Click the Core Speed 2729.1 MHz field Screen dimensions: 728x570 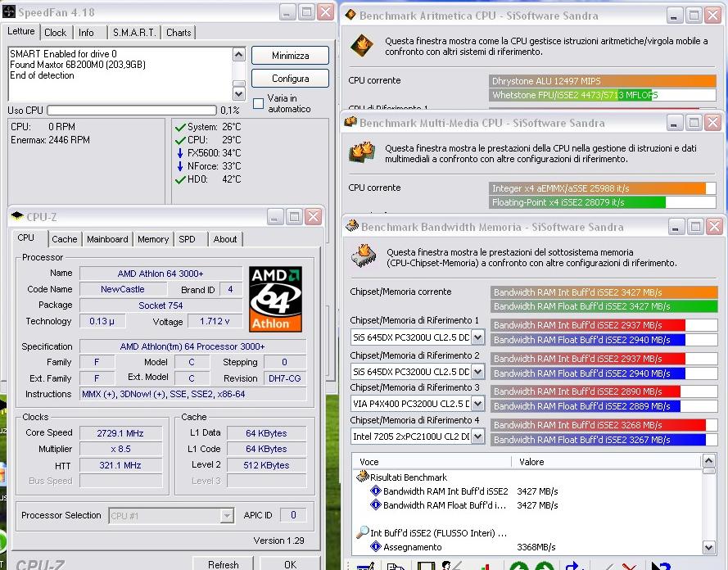[x=120, y=433]
